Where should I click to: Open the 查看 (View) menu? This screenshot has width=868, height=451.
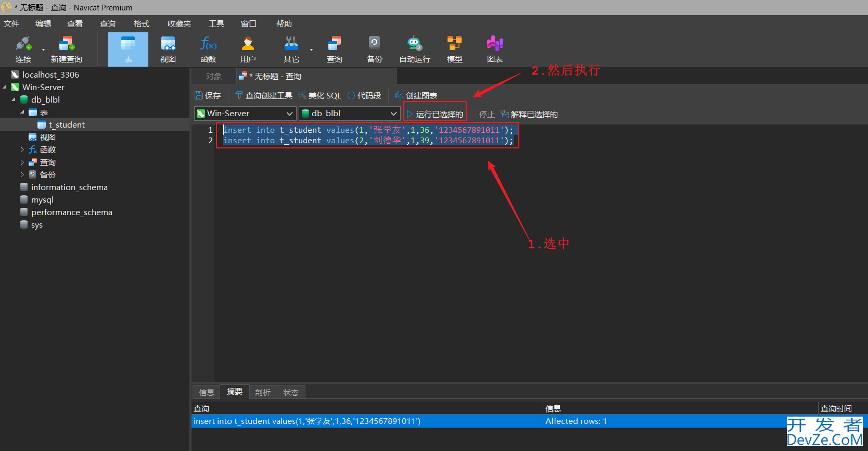[x=75, y=23]
